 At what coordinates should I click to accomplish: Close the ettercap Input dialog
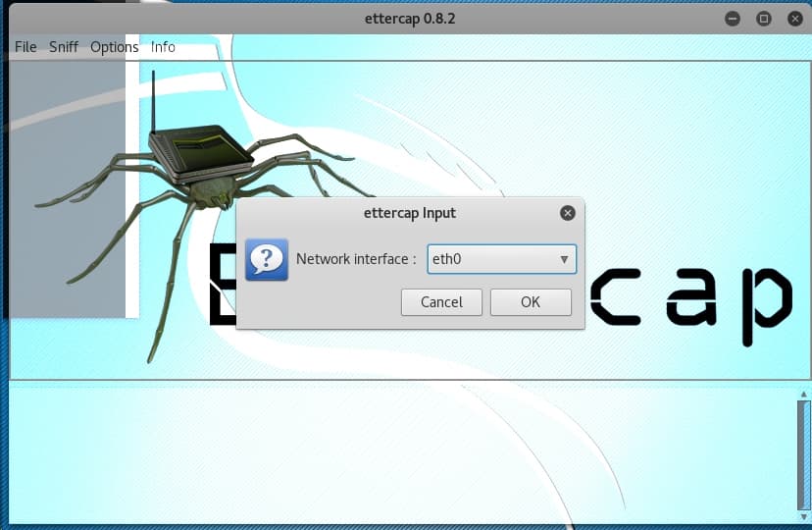pos(567,213)
